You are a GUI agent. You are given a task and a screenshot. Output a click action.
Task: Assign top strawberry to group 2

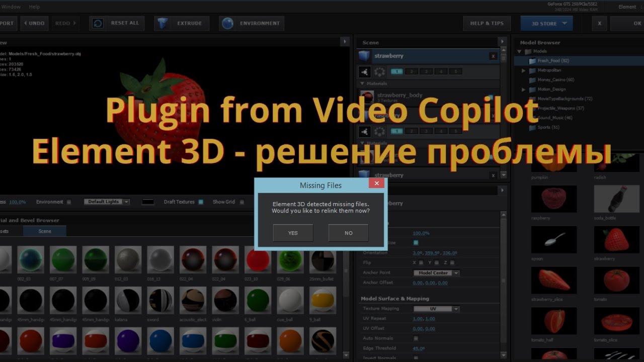coord(412,72)
